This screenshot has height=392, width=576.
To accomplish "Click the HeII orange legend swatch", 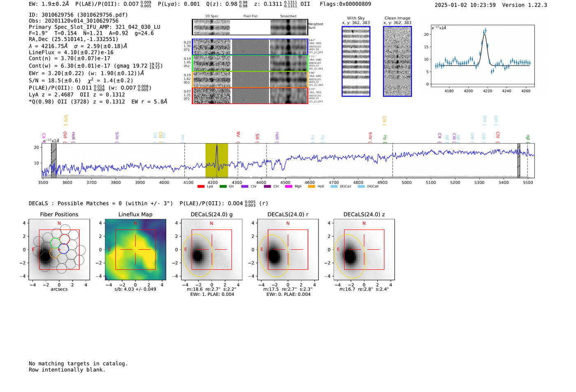I will (x=311, y=187).
